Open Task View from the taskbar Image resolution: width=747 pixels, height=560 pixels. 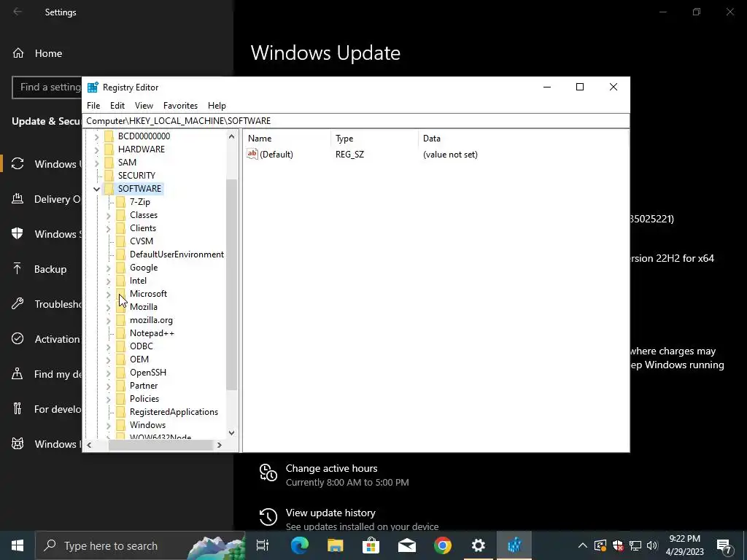click(263, 545)
